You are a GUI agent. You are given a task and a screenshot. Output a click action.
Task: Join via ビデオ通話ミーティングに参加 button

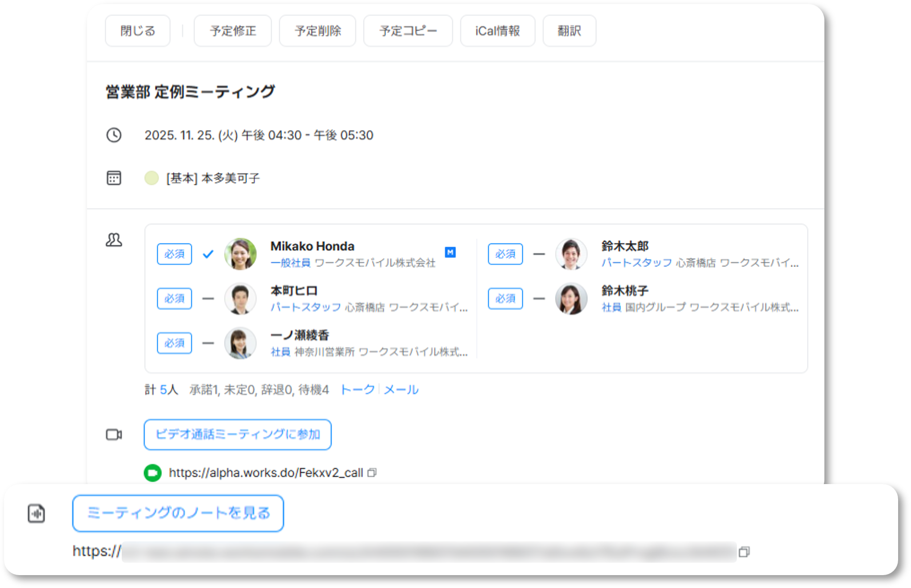[x=238, y=434]
